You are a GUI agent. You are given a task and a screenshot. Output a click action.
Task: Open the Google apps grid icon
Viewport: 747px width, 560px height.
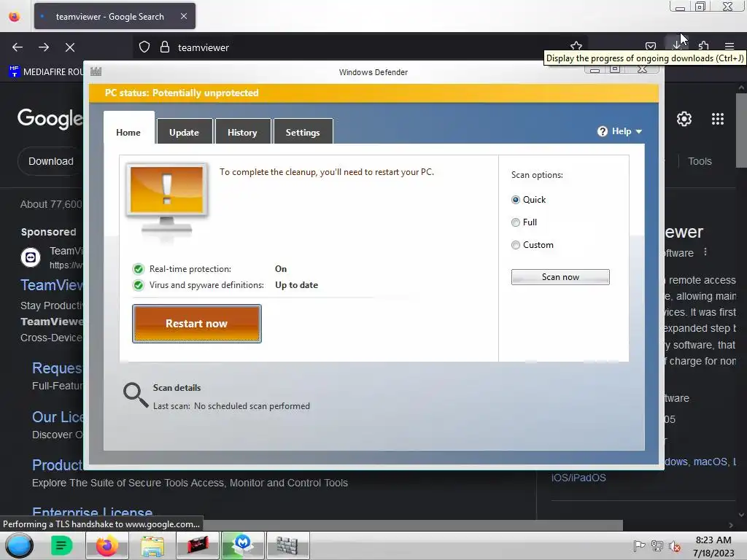coord(718,119)
